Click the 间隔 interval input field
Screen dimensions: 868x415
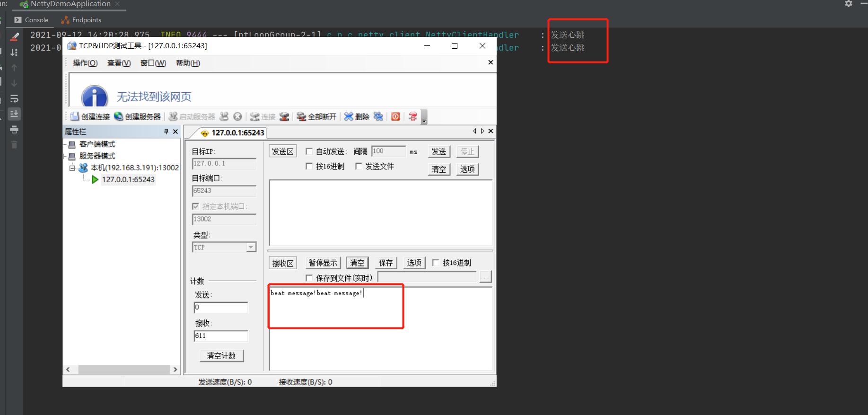coord(388,151)
